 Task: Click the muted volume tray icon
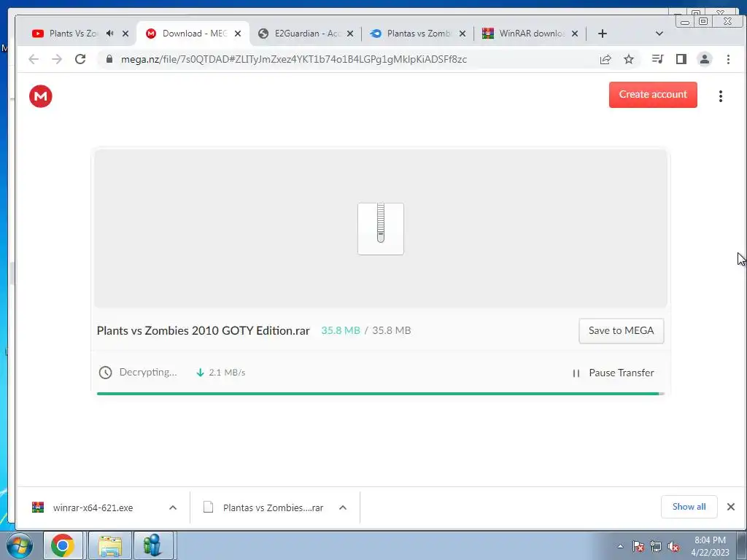(x=673, y=546)
